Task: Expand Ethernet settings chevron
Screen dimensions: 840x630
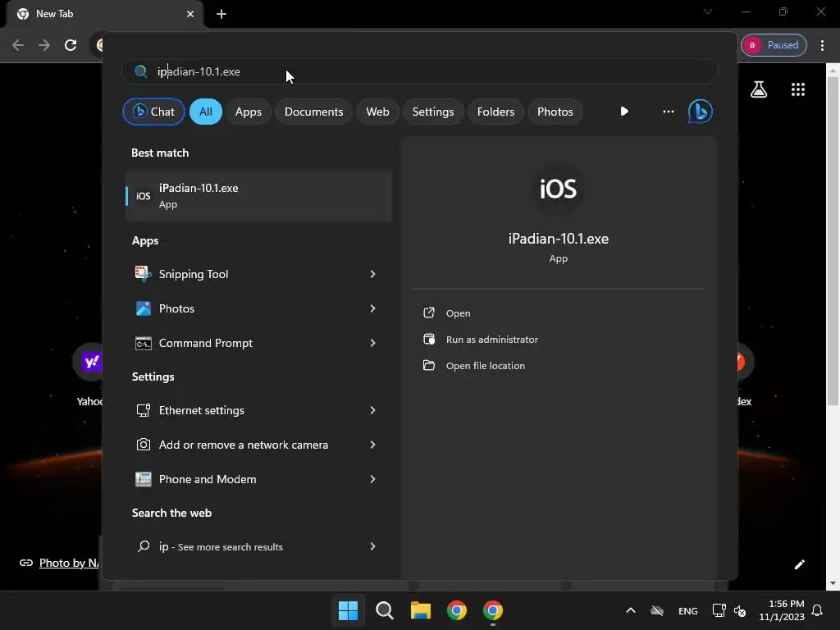Action: pyautogui.click(x=373, y=410)
